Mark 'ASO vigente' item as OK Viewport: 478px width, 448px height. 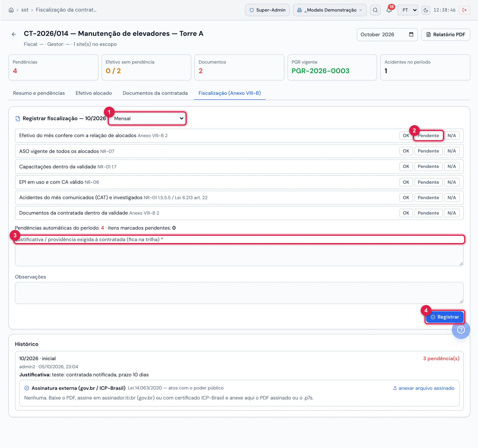406,151
